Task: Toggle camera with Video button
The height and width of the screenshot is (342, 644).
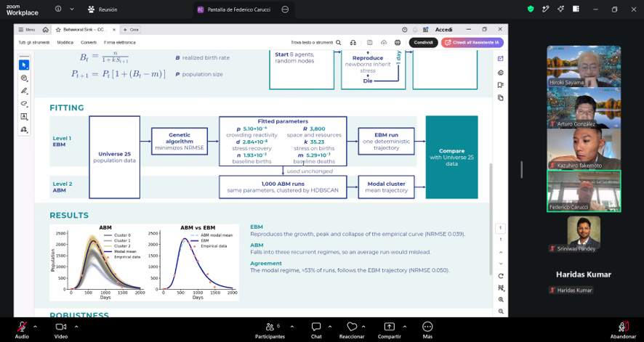Action: point(61,330)
